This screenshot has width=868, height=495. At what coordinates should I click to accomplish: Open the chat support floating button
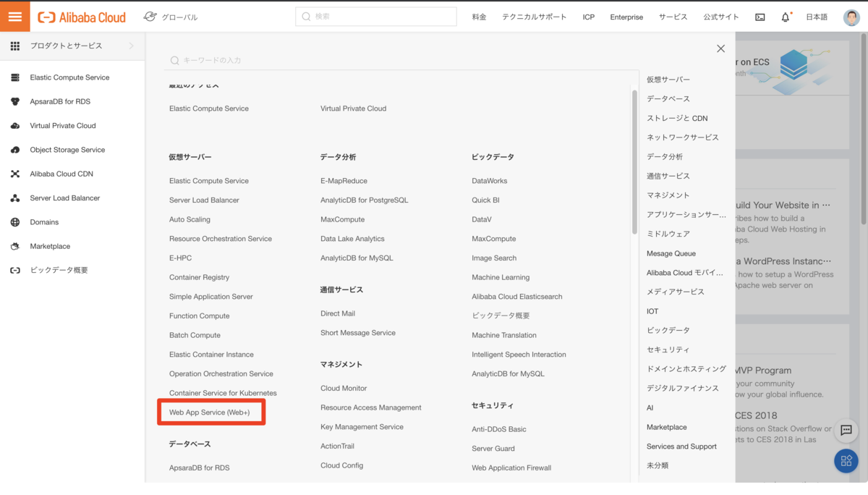(846, 431)
